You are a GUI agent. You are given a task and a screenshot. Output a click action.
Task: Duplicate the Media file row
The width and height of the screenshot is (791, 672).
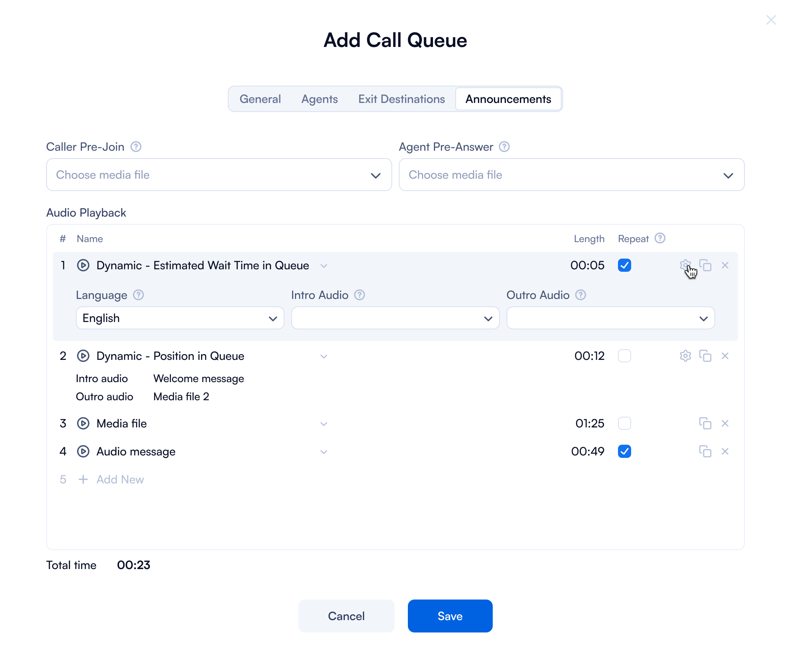click(x=705, y=423)
